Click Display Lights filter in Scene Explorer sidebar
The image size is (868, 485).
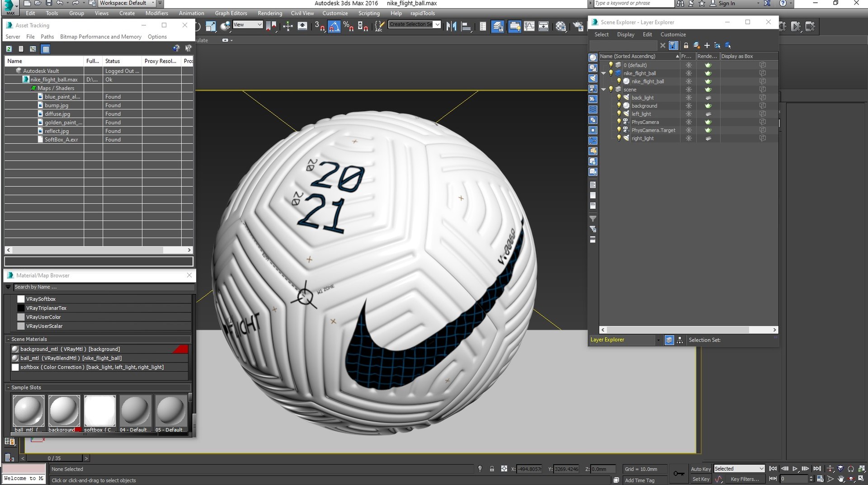click(593, 78)
